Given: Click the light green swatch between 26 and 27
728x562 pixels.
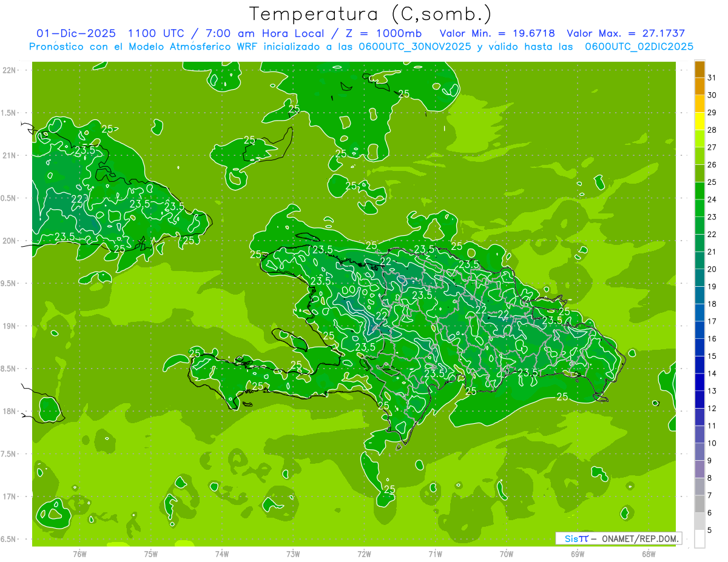Looking at the screenshot, I should [699, 156].
